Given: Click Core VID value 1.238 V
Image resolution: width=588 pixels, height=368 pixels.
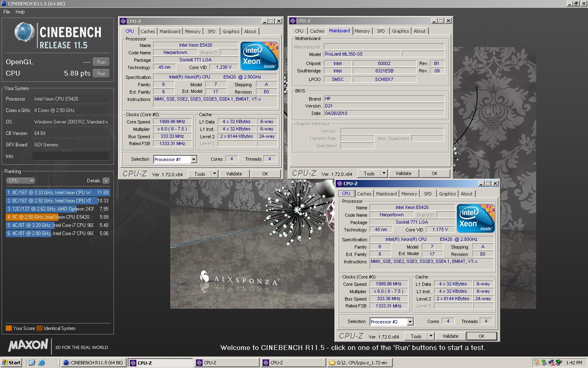Looking at the screenshot, I should coord(224,67).
